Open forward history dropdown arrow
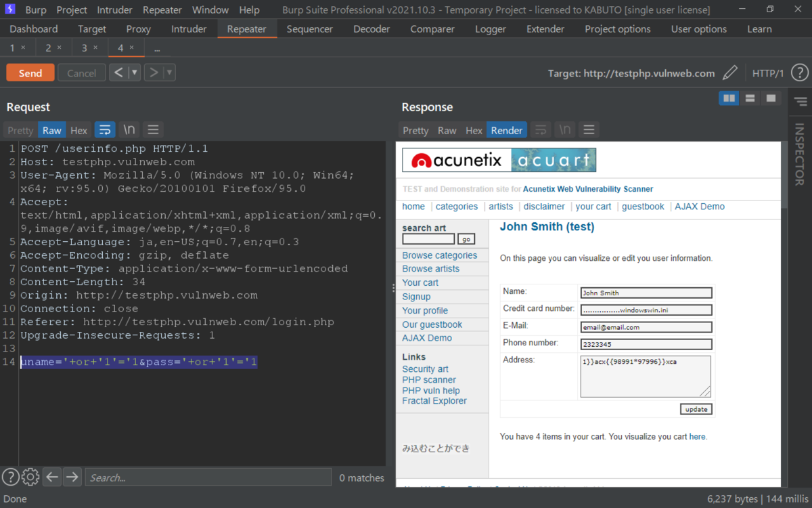812x508 pixels. tap(169, 72)
